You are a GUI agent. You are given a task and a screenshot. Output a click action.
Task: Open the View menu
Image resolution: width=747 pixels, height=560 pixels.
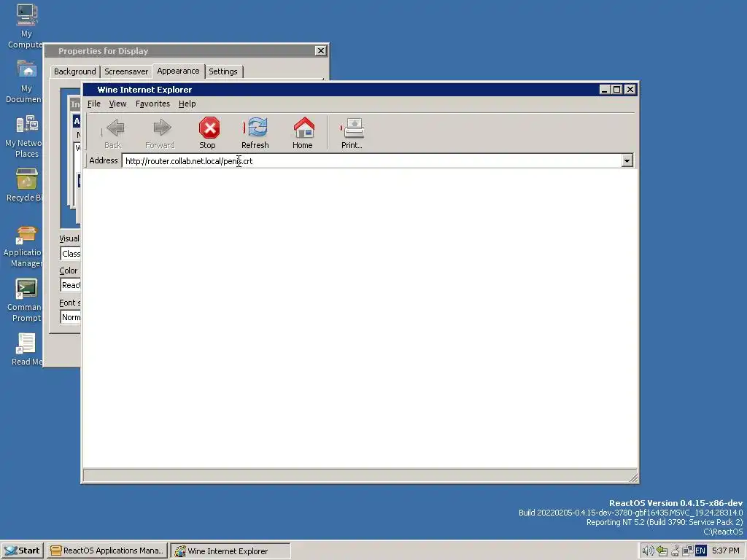117,104
